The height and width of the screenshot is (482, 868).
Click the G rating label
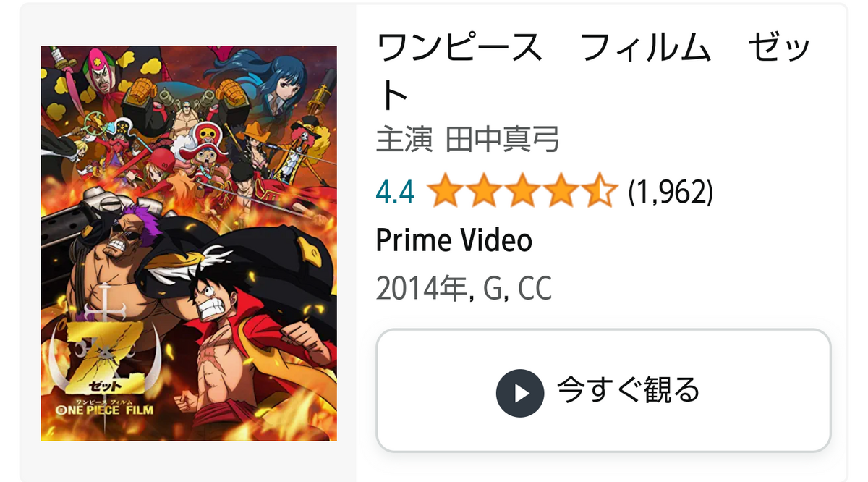click(493, 289)
